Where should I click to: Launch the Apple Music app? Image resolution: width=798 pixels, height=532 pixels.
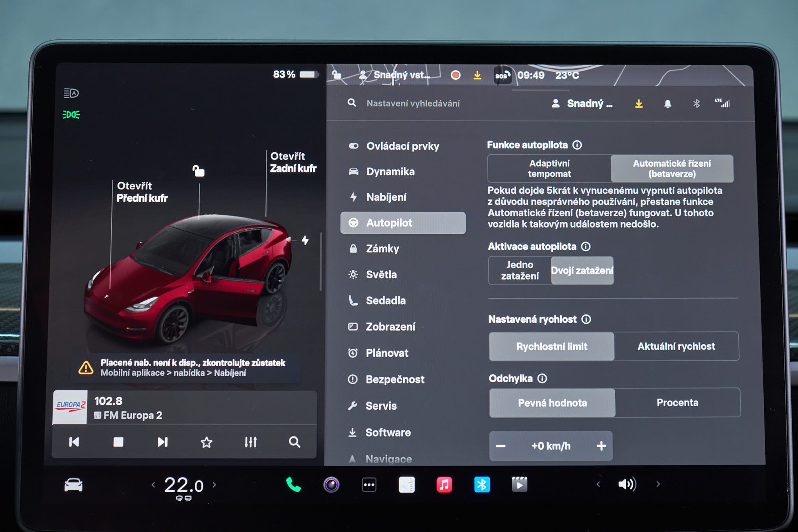coord(444,485)
